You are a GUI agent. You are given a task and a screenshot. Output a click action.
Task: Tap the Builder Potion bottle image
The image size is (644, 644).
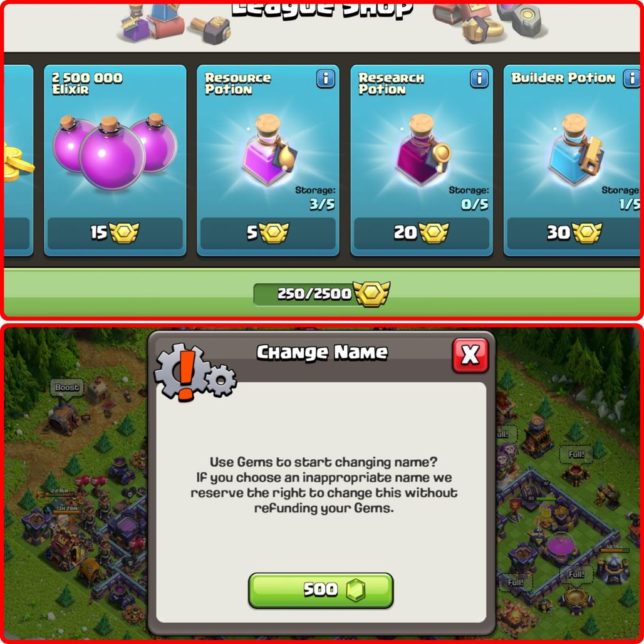576,149
